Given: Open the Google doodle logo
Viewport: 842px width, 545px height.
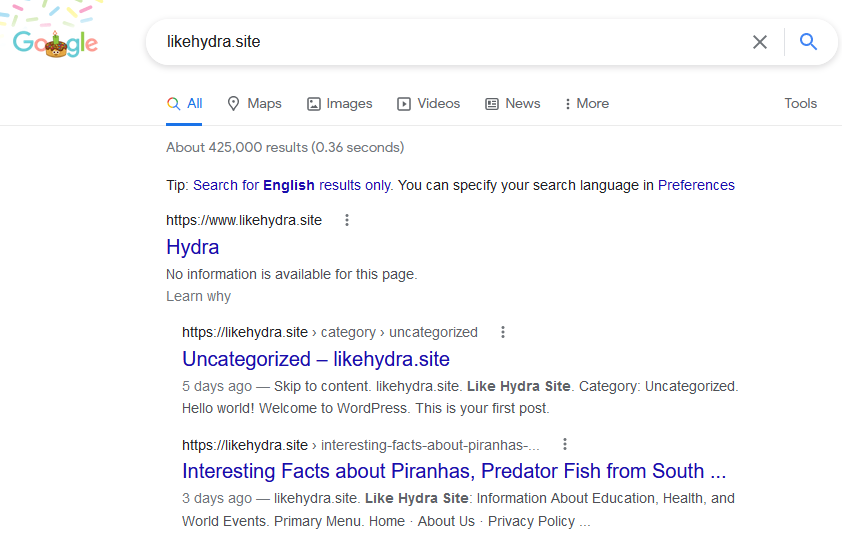Looking at the screenshot, I should 55,43.
